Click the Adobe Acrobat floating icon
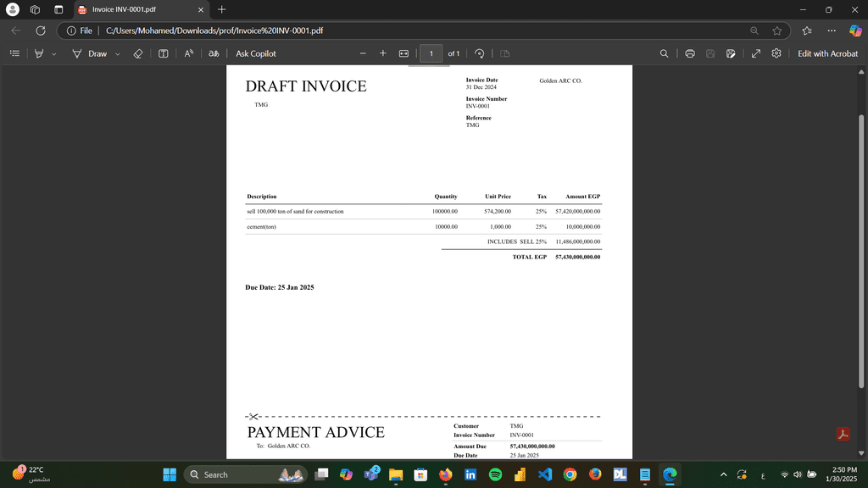The image size is (868, 488). click(x=843, y=435)
